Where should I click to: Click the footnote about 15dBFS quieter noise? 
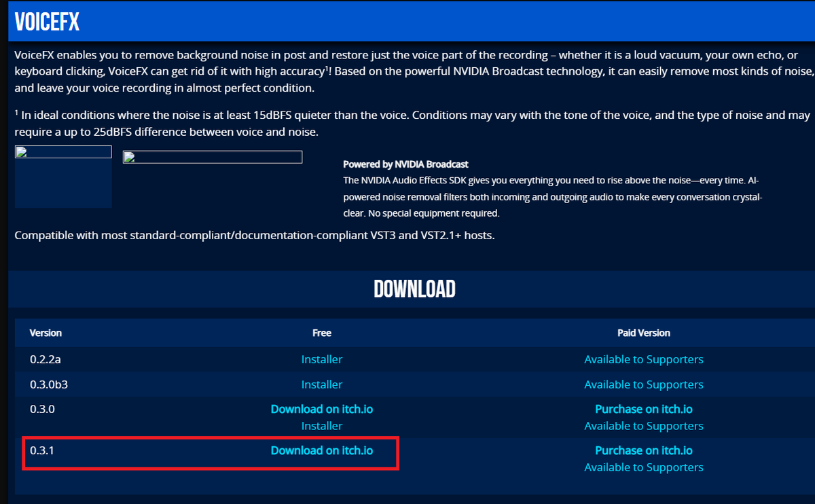(x=412, y=123)
